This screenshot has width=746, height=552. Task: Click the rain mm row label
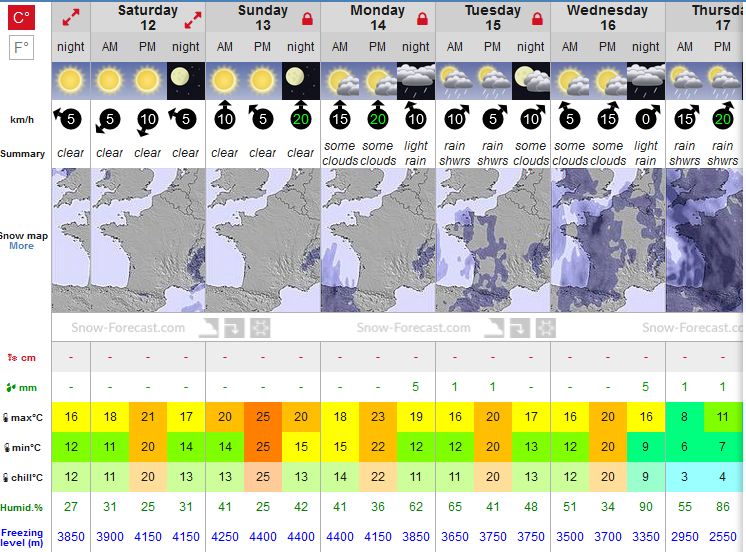(x=21, y=388)
